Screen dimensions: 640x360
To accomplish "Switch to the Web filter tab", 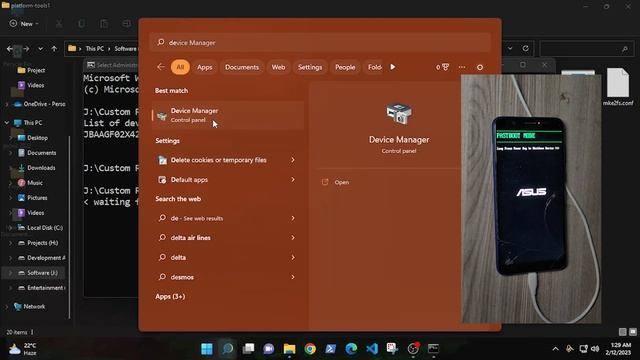I will click(278, 67).
